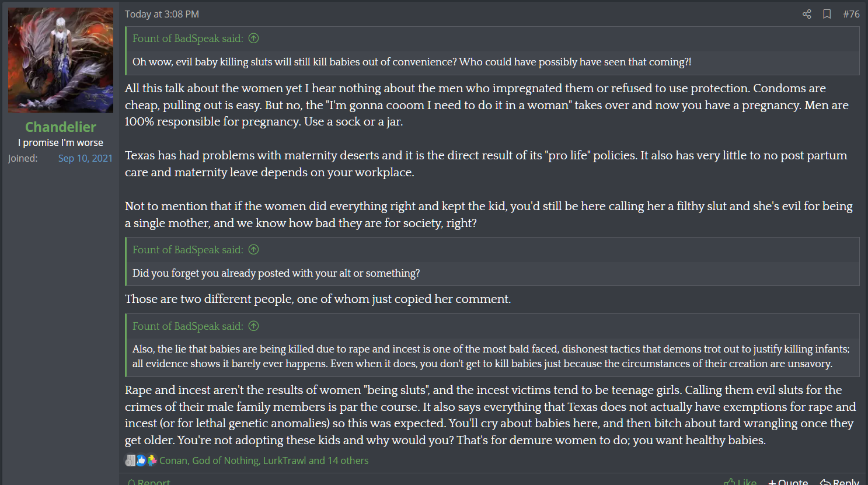Click the share post icon
The width and height of the screenshot is (868, 485).
(807, 14)
